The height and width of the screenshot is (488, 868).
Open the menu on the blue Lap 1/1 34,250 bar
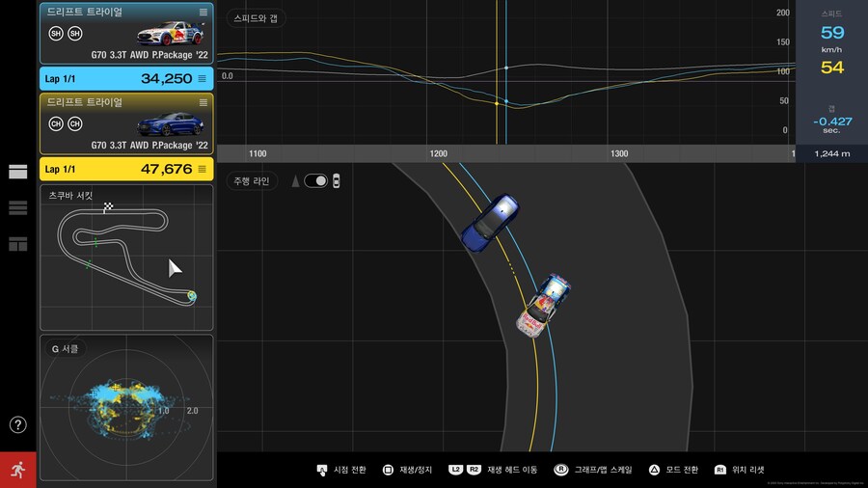coord(202,78)
